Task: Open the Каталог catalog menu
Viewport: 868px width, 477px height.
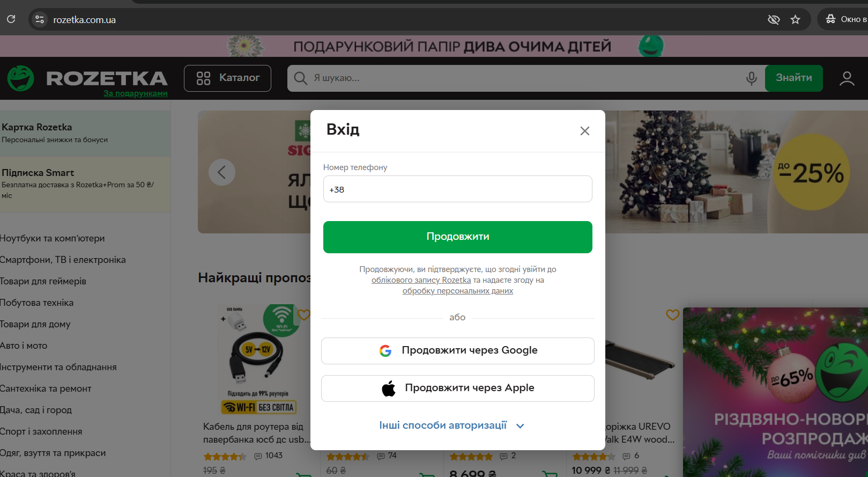Action: tap(227, 78)
